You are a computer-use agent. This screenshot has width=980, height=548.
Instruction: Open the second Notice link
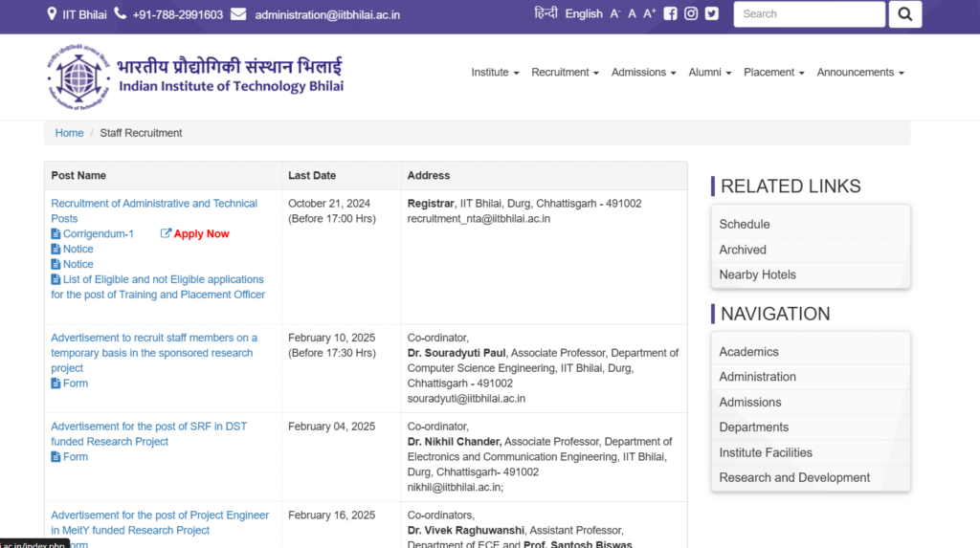pos(78,264)
